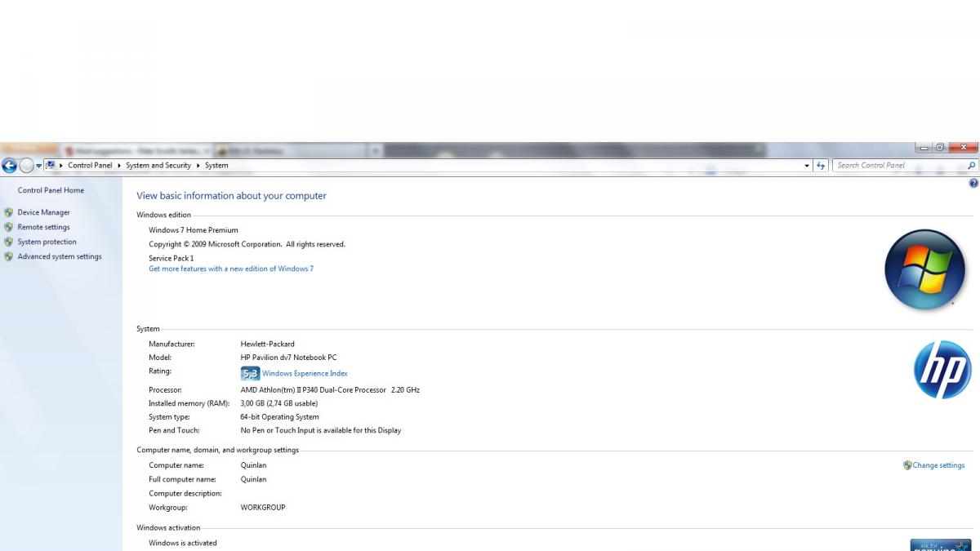Expand the arrow after Control Panel breadcrumb

[x=118, y=166]
